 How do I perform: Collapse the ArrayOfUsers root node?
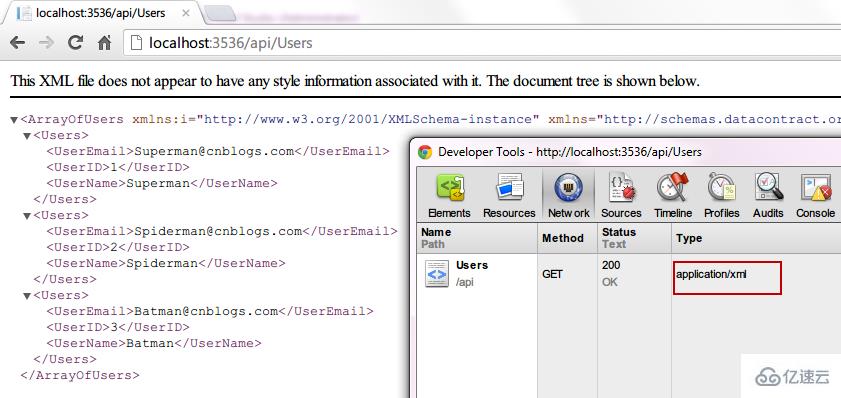14,120
